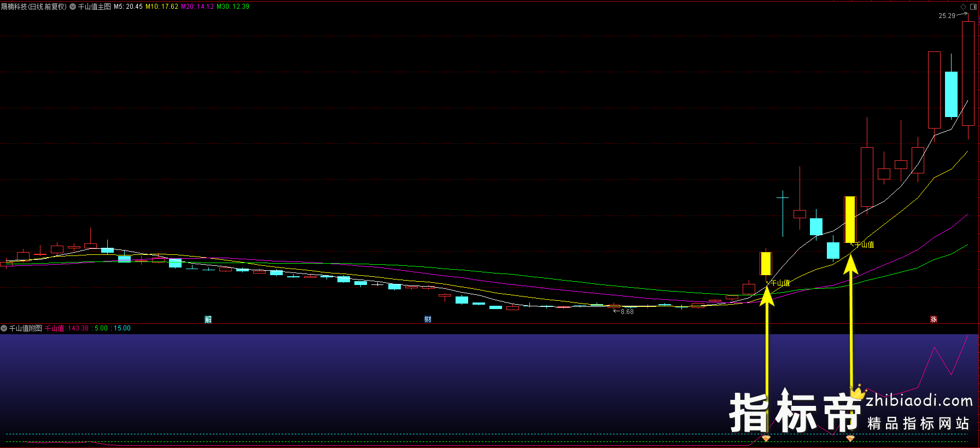
Task: Click the 解 event marker icon
Action: pyautogui.click(x=208, y=319)
